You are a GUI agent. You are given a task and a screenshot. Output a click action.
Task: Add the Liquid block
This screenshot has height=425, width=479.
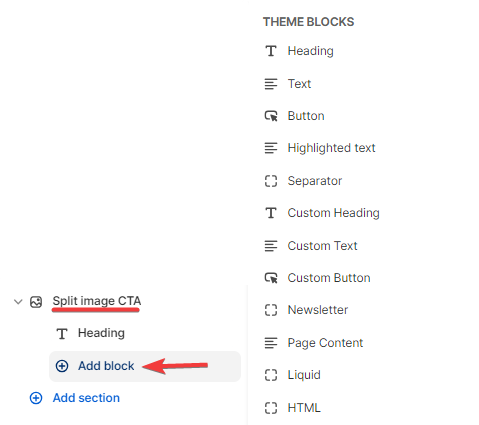coord(304,375)
